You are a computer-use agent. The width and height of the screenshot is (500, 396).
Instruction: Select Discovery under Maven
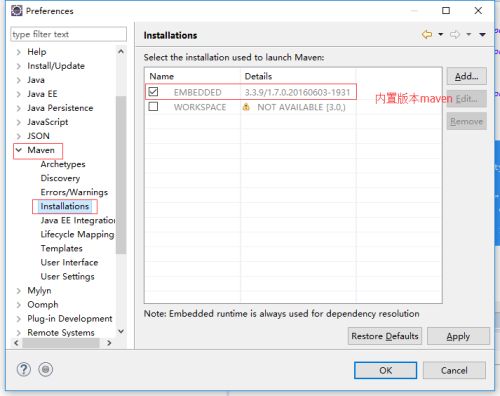(60, 178)
